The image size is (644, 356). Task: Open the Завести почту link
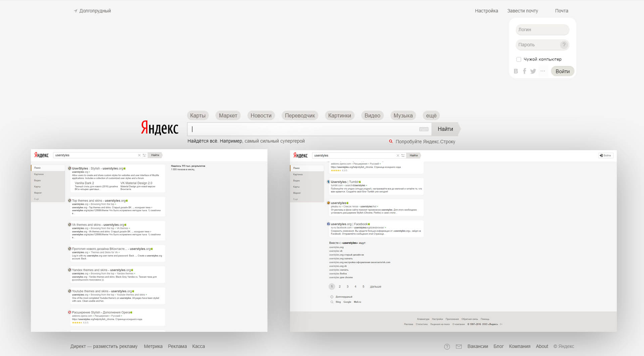(x=523, y=11)
